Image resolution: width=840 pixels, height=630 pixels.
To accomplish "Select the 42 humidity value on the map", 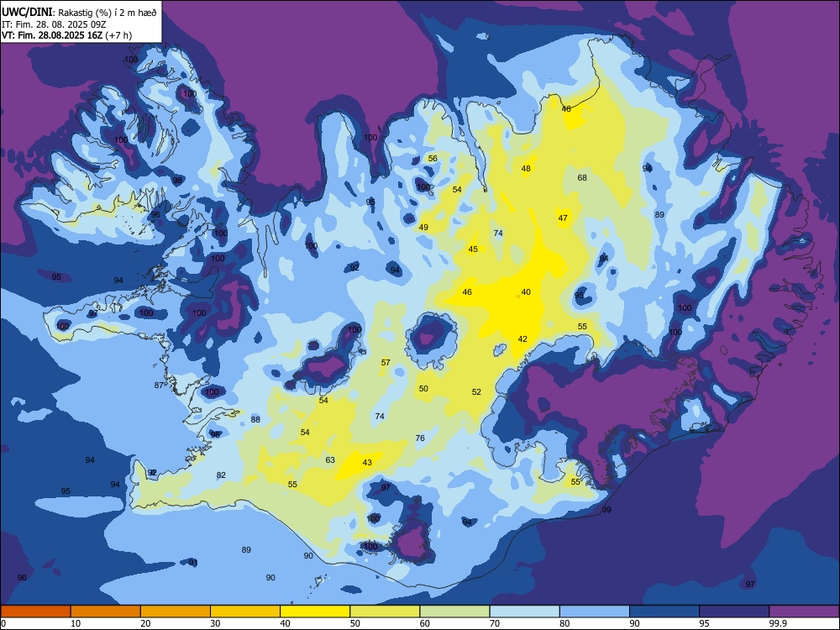I will tap(522, 339).
